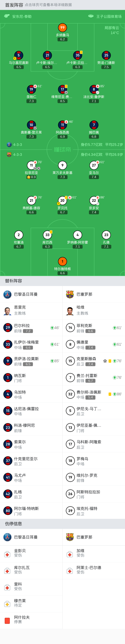
Task: Tap the Barcelona crest in the 伤停信息 section
Action: point(70,537)
